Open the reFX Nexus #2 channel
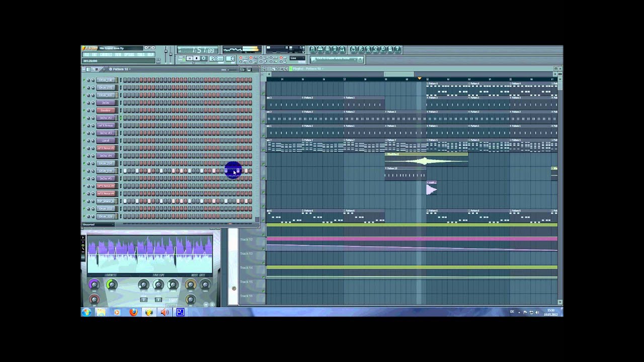 [x=106, y=148]
